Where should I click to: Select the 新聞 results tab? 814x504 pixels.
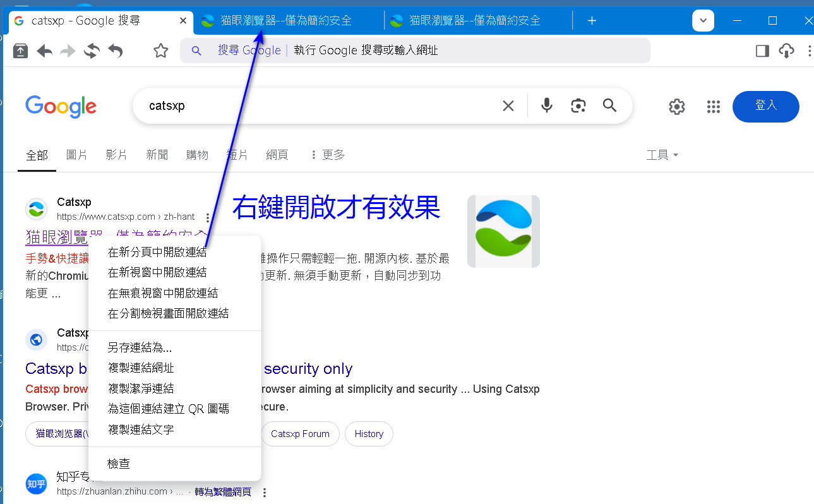click(157, 155)
